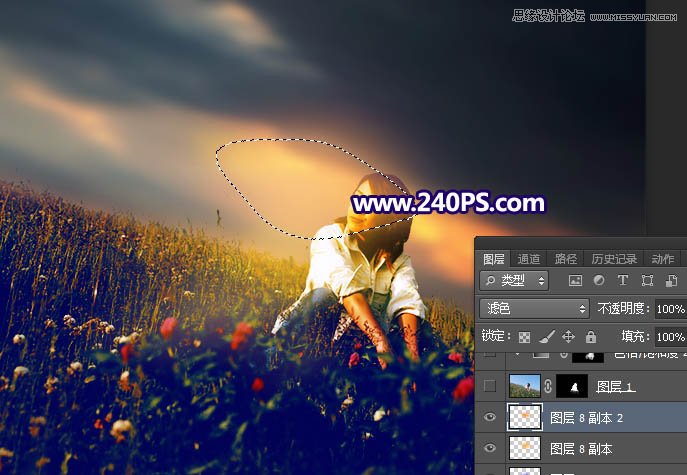Click the adjustment layer filter icon
Viewport: 687px width, 475px height.
599,281
